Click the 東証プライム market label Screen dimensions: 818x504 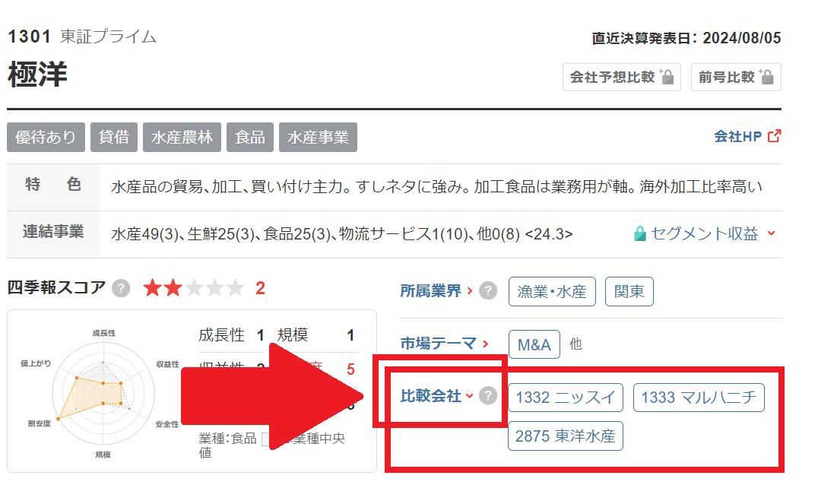pyautogui.click(x=108, y=36)
